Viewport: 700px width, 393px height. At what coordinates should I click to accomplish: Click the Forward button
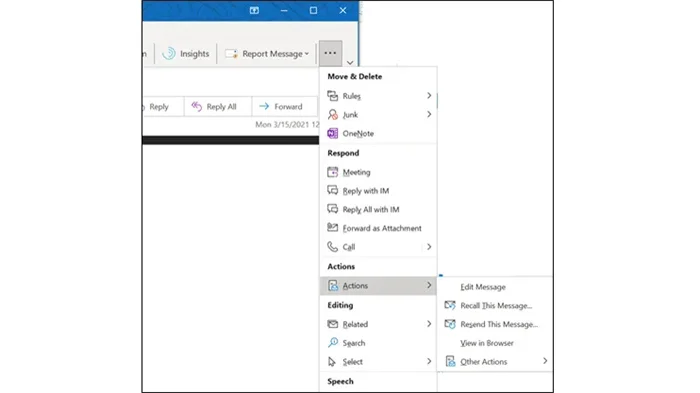tap(282, 107)
